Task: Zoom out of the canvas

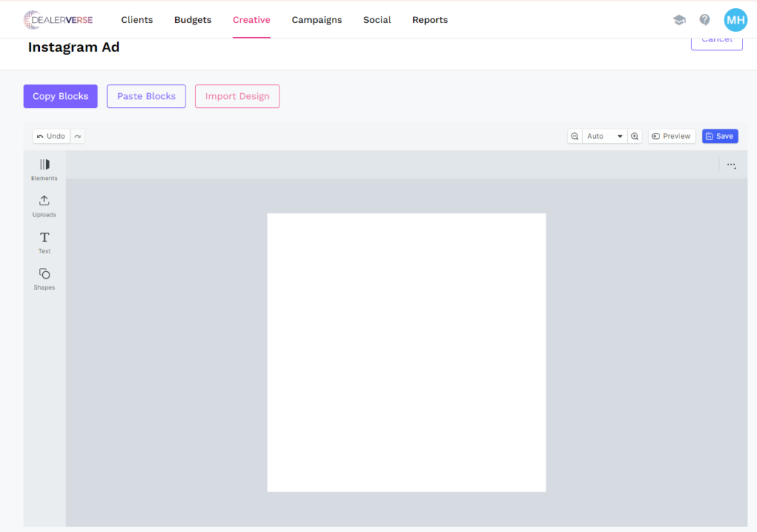Action: pyautogui.click(x=574, y=136)
